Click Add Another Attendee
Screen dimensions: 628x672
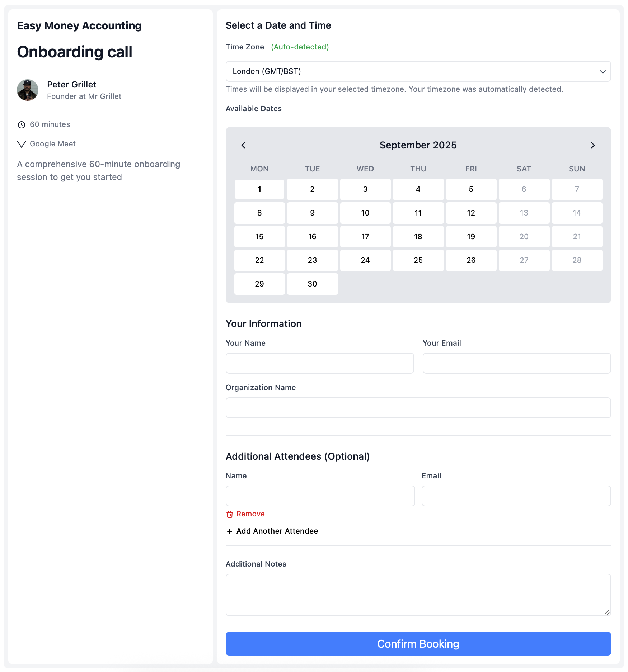click(277, 531)
